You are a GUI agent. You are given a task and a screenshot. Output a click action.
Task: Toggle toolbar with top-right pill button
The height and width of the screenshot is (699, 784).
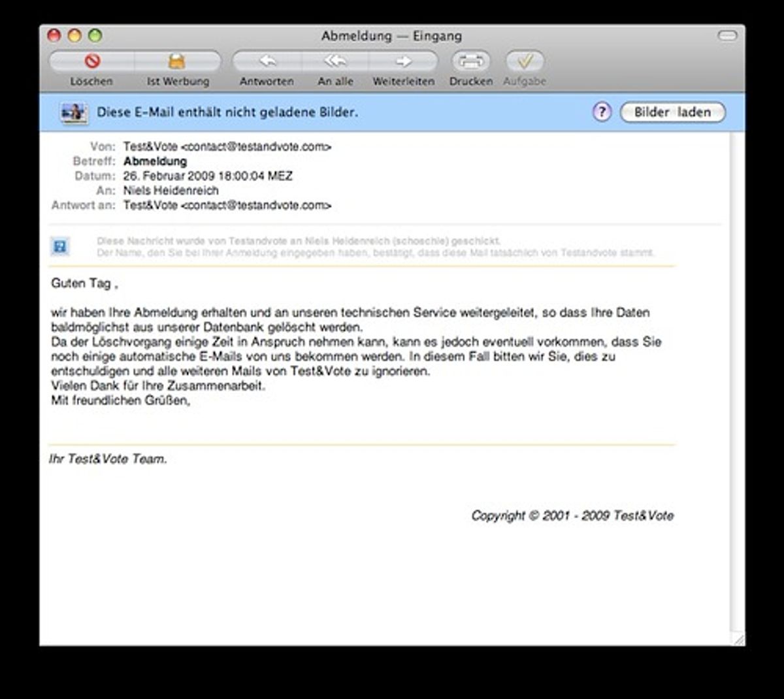pos(727,35)
